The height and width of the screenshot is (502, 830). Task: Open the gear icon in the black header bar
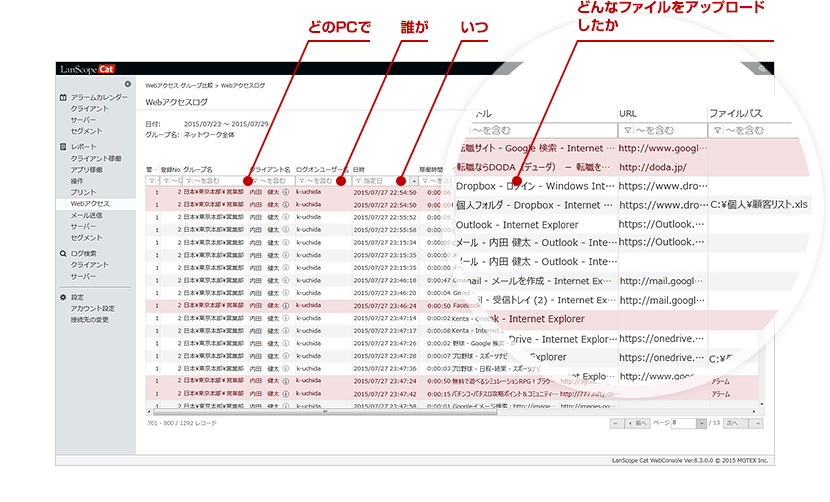[761, 69]
